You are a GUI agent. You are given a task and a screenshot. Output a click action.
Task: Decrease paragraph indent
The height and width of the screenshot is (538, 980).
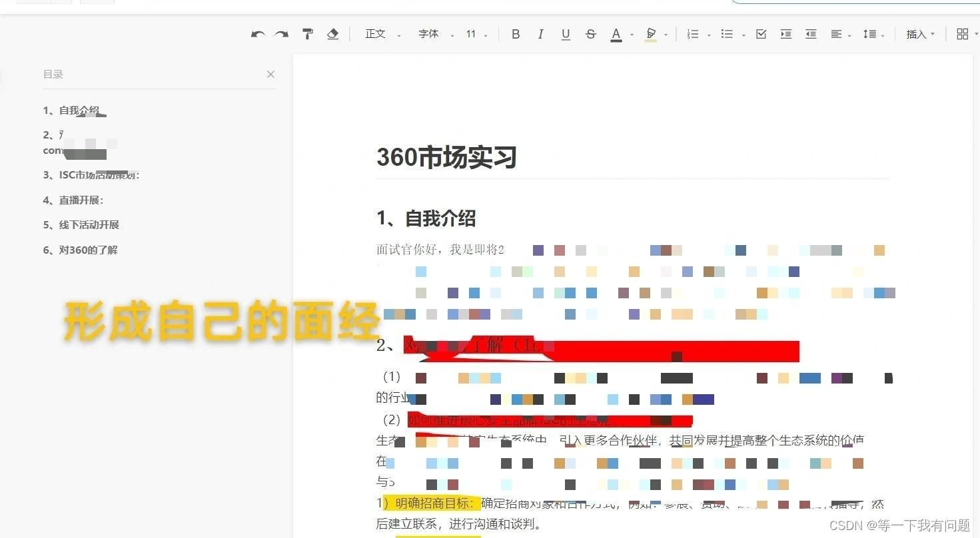[811, 34]
